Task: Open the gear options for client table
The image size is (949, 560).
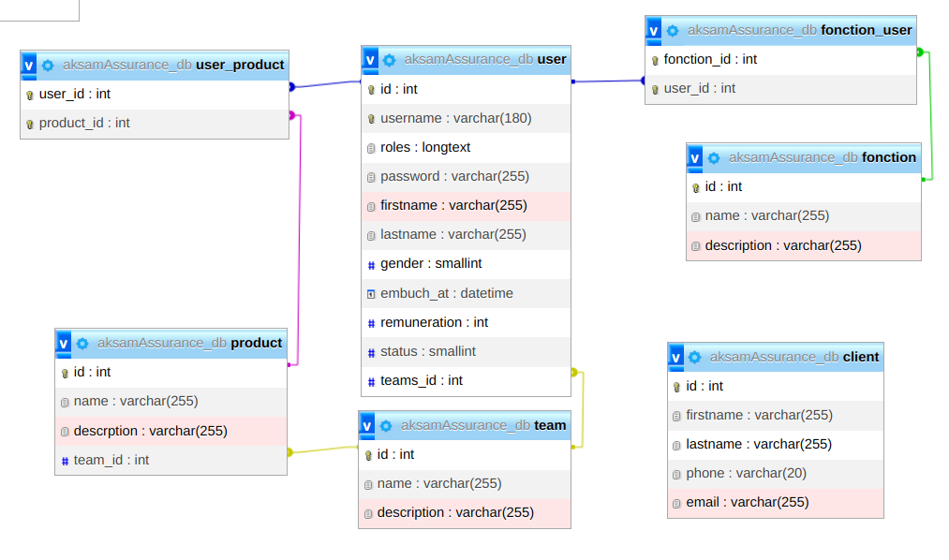Action: coord(695,358)
